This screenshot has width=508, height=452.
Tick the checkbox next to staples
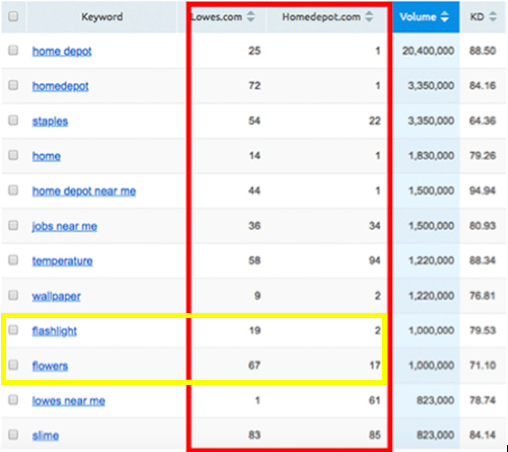(x=13, y=120)
